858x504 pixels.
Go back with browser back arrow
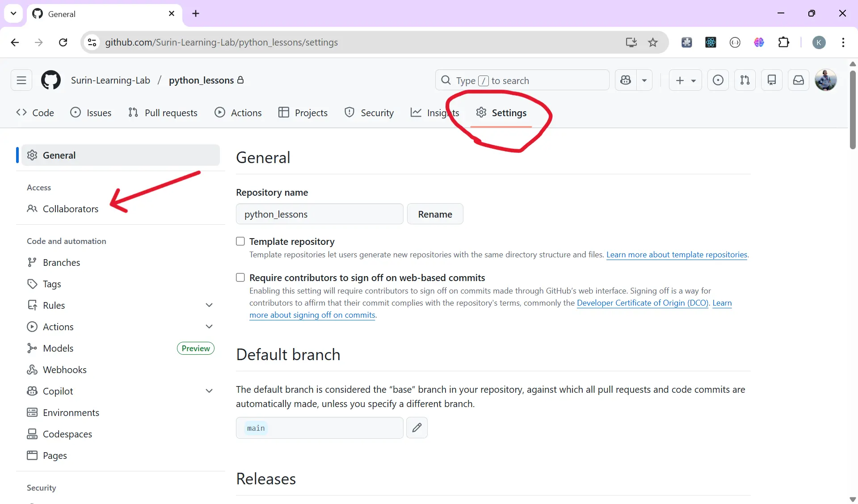click(15, 42)
